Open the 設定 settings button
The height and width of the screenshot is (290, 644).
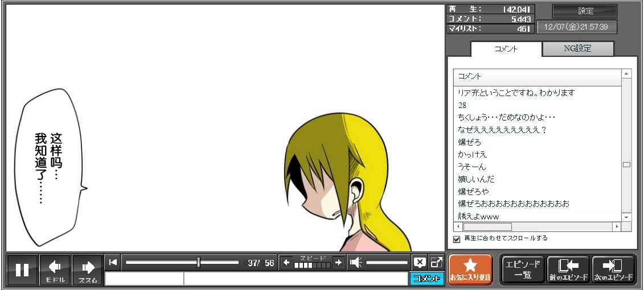coord(585,11)
